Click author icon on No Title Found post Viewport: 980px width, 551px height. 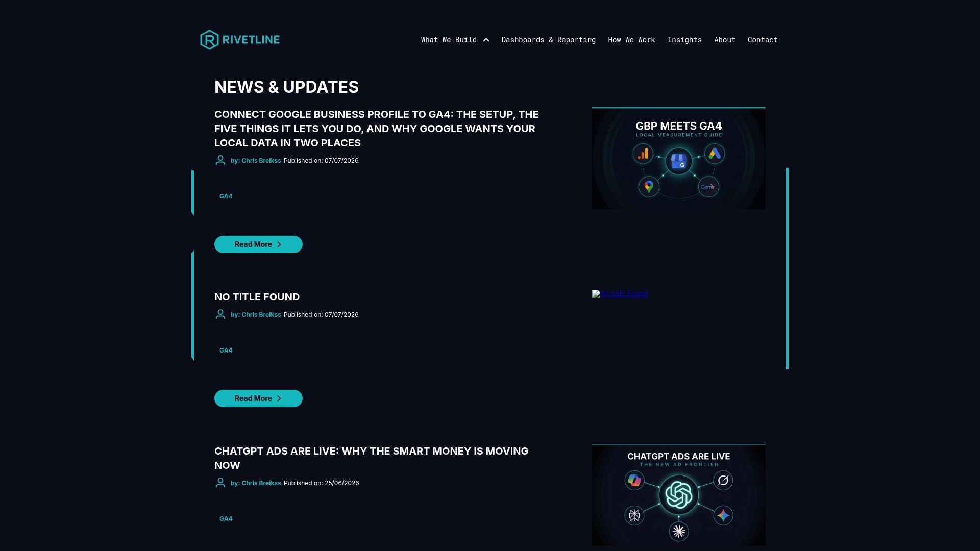click(220, 314)
